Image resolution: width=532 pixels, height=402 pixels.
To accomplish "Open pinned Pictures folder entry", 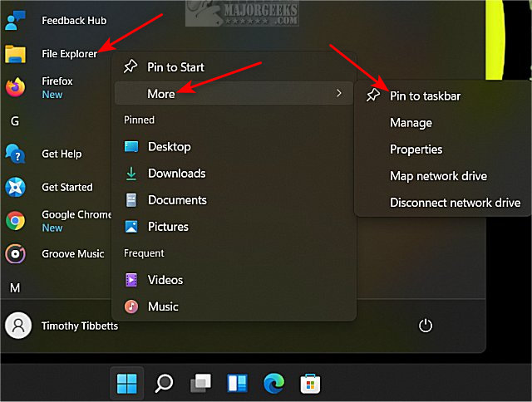I will (x=234, y=227).
